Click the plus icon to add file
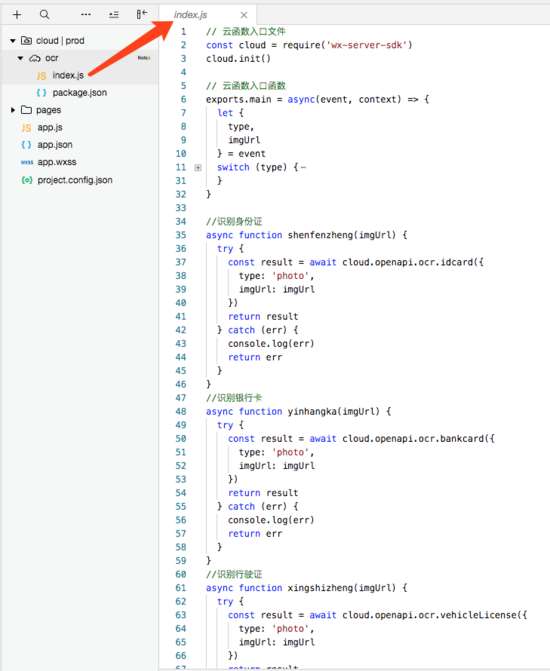Viewport: 550px width, 671px height. click(17, 15)
